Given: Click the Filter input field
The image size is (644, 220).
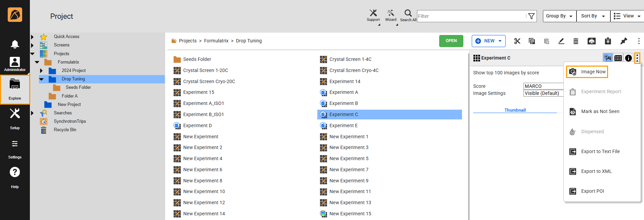Looking at the screenshot, I should 471,16.
